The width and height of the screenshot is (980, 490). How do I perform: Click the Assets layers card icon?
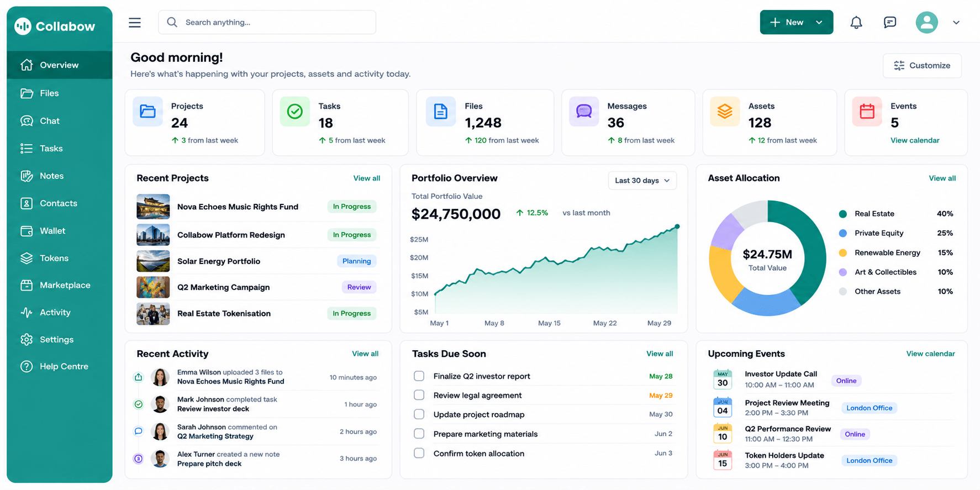(x=725, y=111)
